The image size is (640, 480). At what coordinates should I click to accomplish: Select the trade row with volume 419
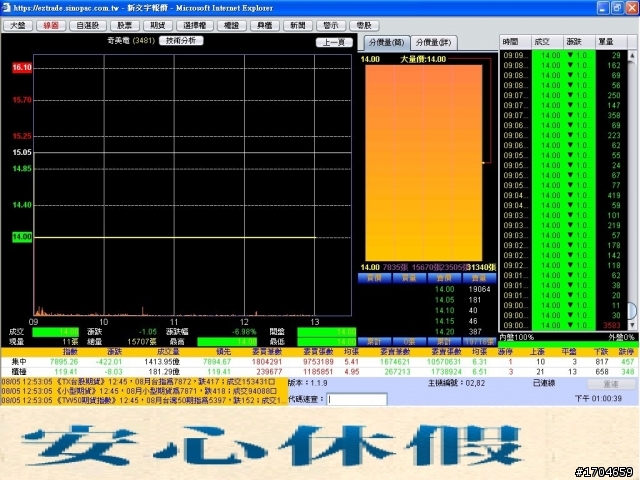point(563,195)
